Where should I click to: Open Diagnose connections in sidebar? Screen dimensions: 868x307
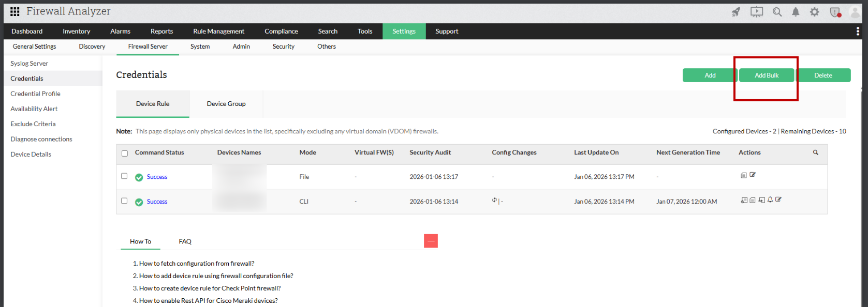[41, 139]
